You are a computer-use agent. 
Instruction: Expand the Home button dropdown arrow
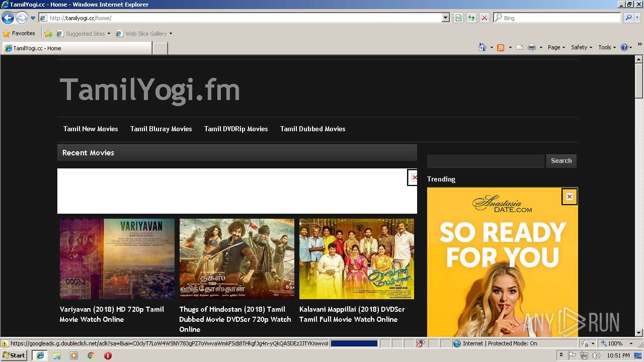point(492,47)
